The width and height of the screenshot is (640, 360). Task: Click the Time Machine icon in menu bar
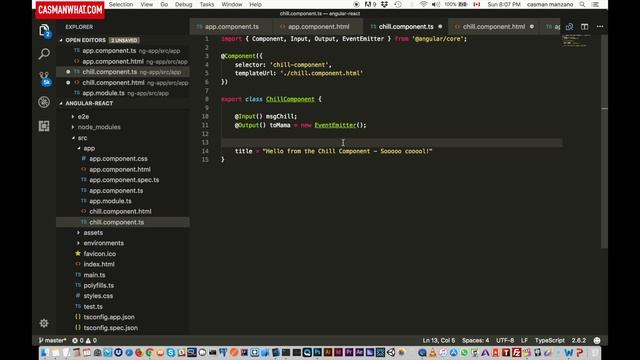click(398, 4)
